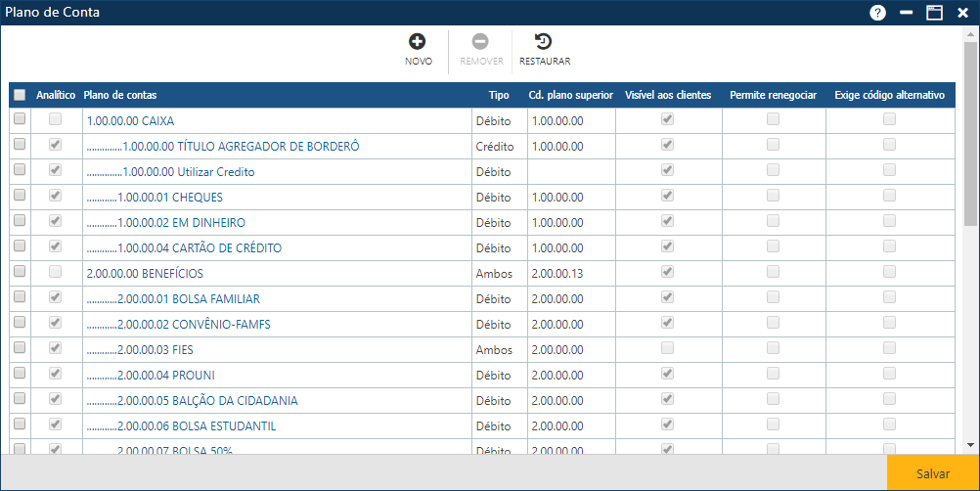
Task: Click the Restaurar restore icon
Action: 544,42
